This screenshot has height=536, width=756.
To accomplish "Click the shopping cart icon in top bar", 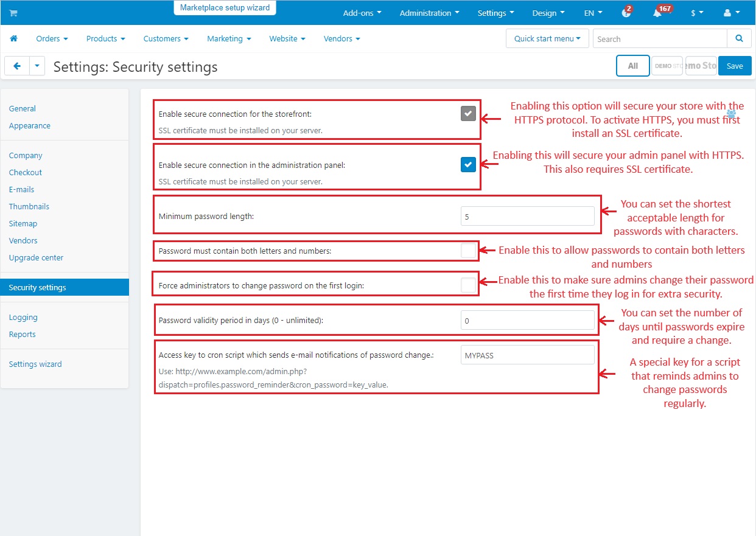I will pos(13,13).
